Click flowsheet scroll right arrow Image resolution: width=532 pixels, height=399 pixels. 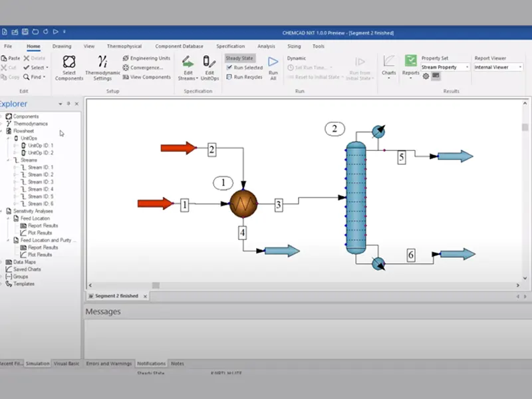pyautogui.click(x=518, y=285)
